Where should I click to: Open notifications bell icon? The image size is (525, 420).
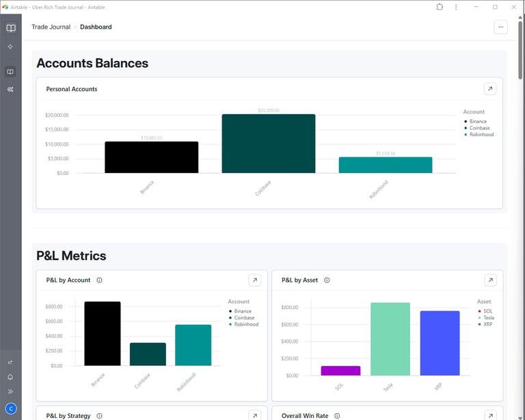tap(10, 377)
